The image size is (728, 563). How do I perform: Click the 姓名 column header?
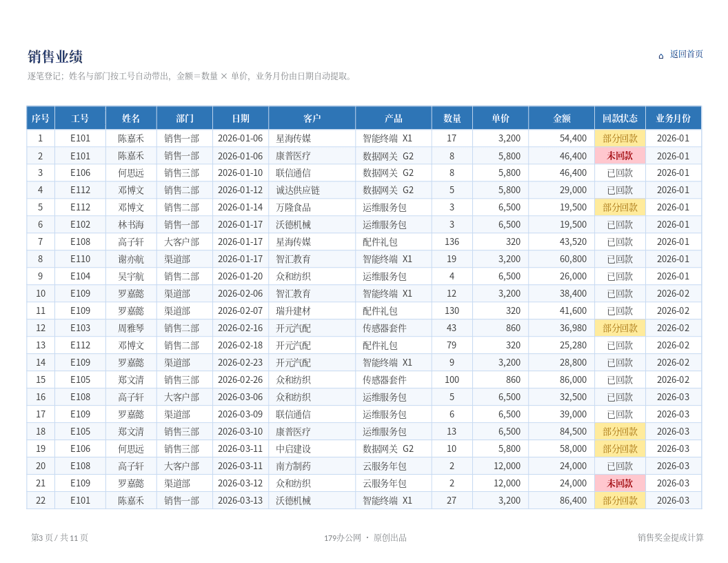[x=132, y=119]
